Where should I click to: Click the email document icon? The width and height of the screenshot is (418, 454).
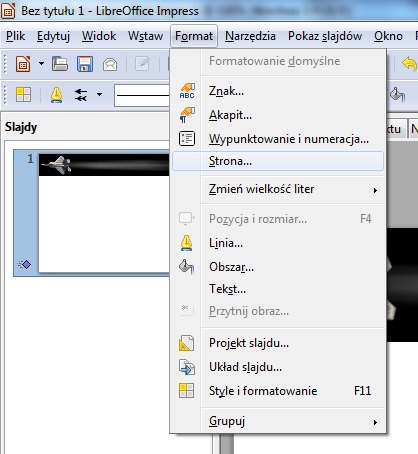[110, 64]
